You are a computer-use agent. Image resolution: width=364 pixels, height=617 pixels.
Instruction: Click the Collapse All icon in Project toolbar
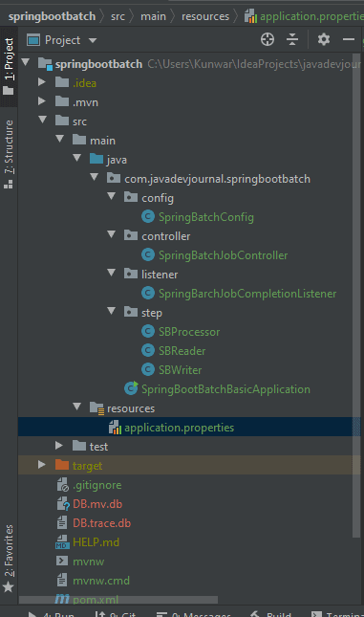point(292,39)
